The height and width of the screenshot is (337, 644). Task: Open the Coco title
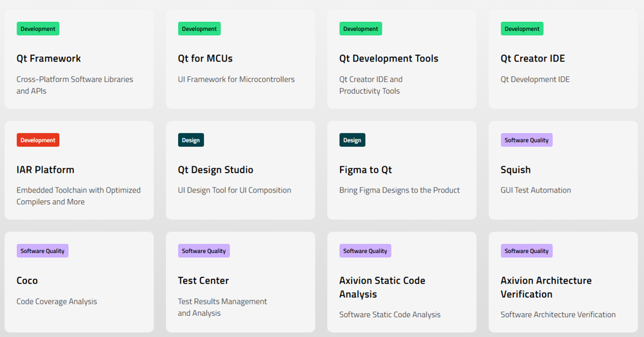(x=27, y=281)
